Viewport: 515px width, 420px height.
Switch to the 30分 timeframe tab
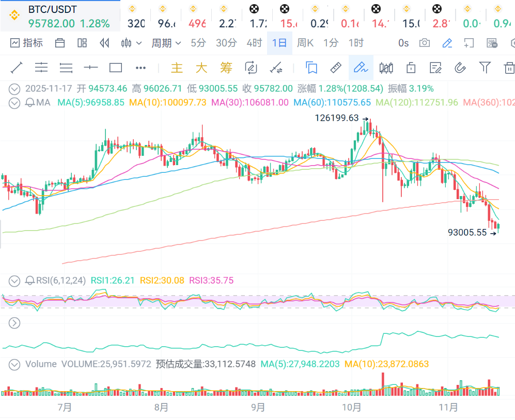click(226, 43)
